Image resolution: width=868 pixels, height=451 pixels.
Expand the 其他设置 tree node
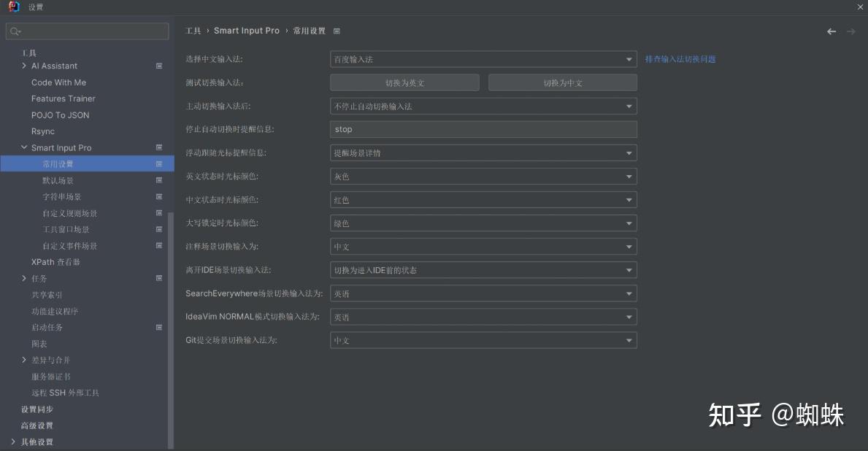click(x=13, y=442)
